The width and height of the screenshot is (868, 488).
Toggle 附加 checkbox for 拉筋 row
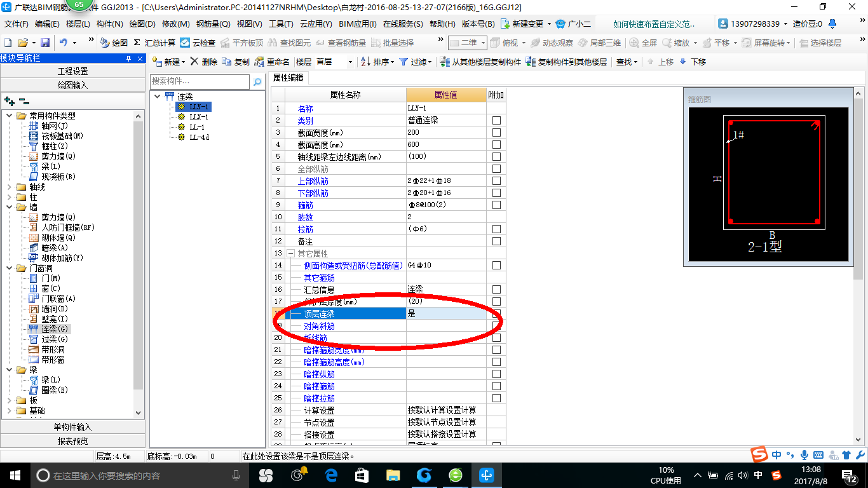(496, 229)
